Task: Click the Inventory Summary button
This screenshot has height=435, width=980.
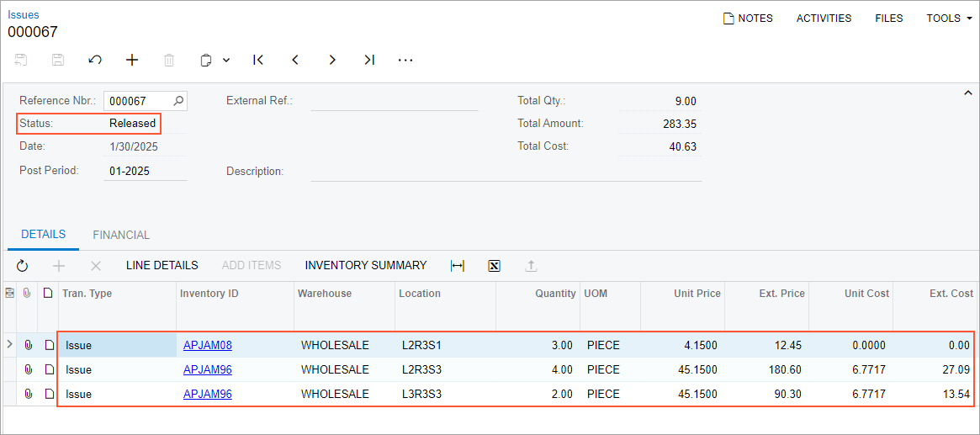Action: (365, 266)
